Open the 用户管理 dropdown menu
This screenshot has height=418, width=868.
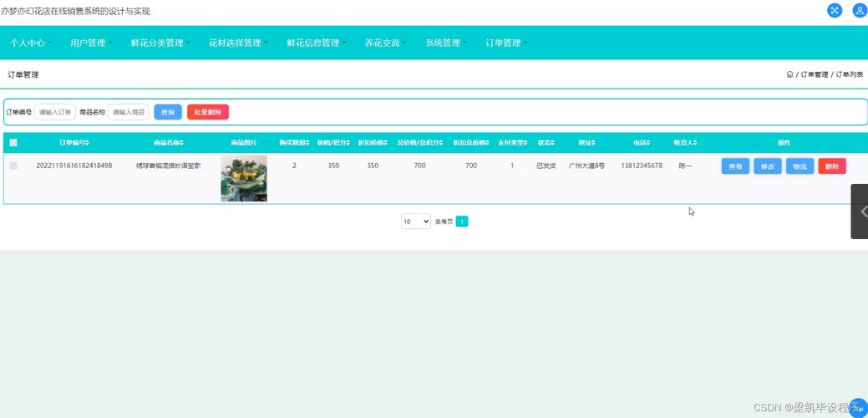point(91,43)
